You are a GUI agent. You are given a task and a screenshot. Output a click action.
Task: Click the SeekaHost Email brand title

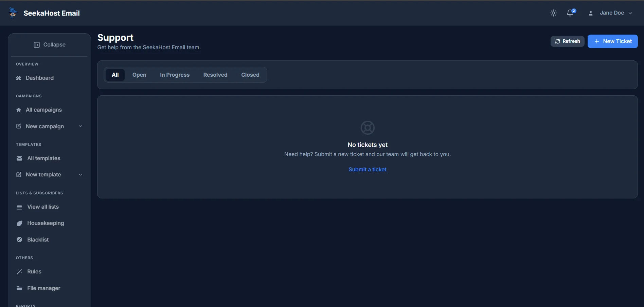(x=52, y=13)
